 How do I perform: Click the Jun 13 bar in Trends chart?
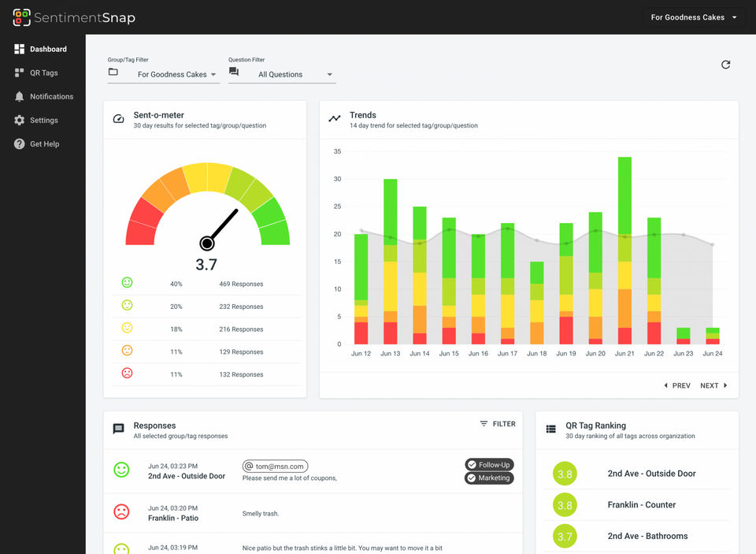click(390, 262)
